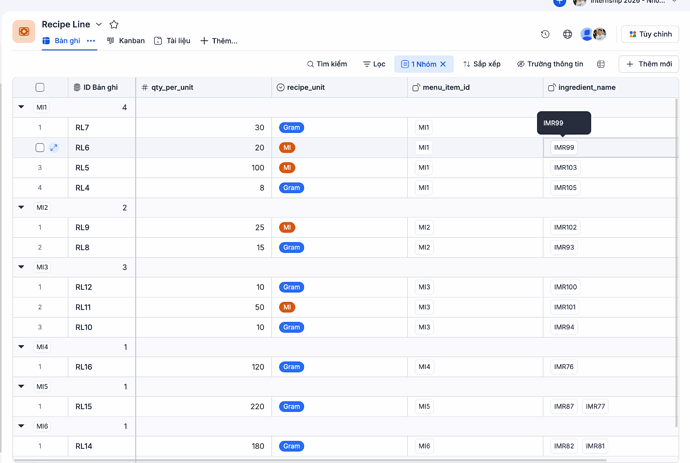Expand record RL6 with arrow icon

pyautogui.click(x=54, y=147)
